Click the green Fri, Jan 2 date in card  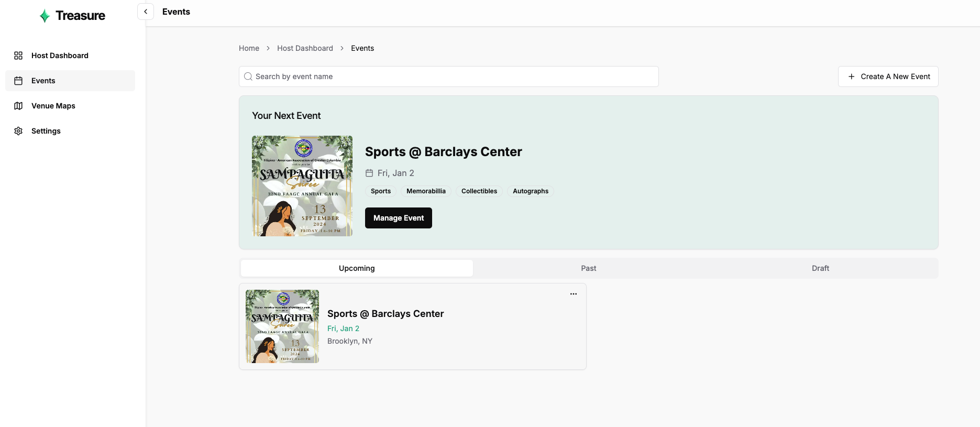click(343, 329)
